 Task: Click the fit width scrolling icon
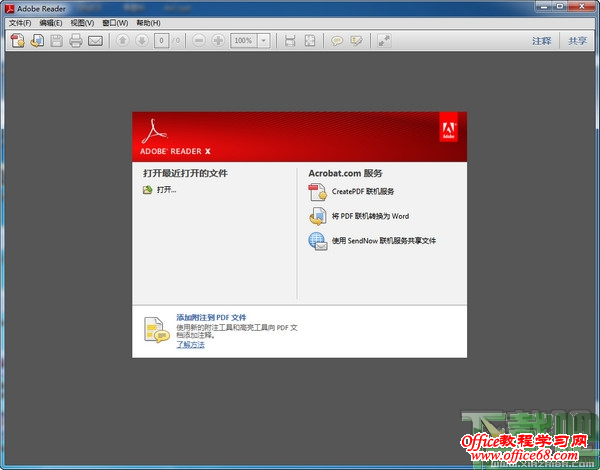pyautogui.click(x=290, y=41)
